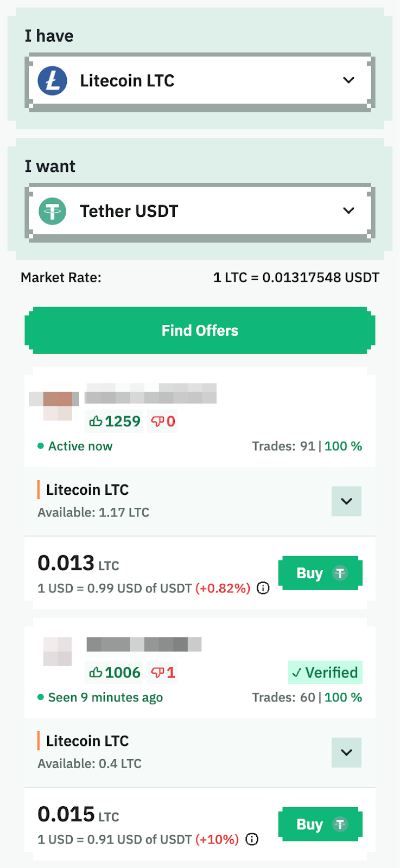The width and height of the screenshot is (400, 868).
Task: Click the Verified badge on second seller
Action: click(325, 673)
